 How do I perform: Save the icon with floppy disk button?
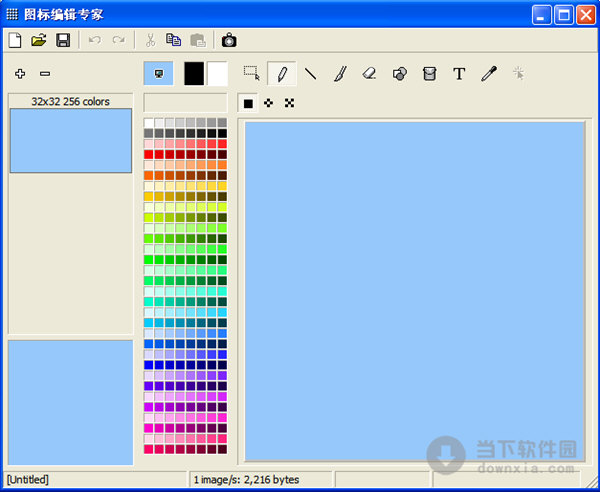click(x=63, y=40)
